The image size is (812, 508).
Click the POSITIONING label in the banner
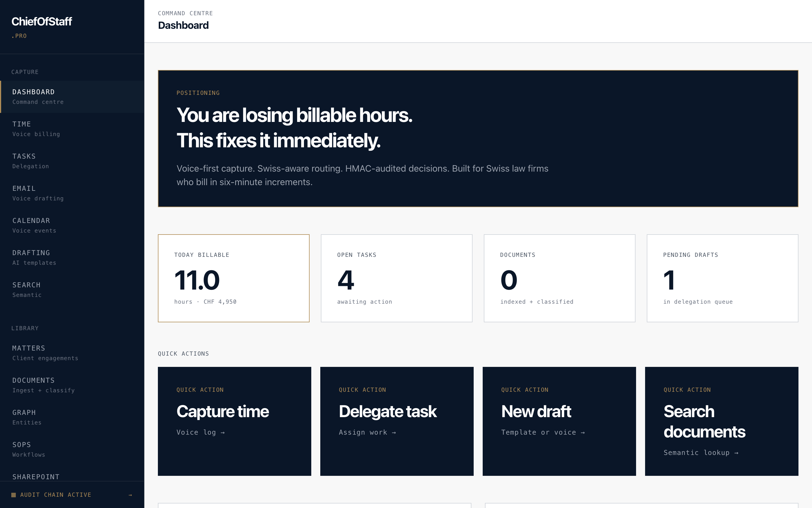198,93
